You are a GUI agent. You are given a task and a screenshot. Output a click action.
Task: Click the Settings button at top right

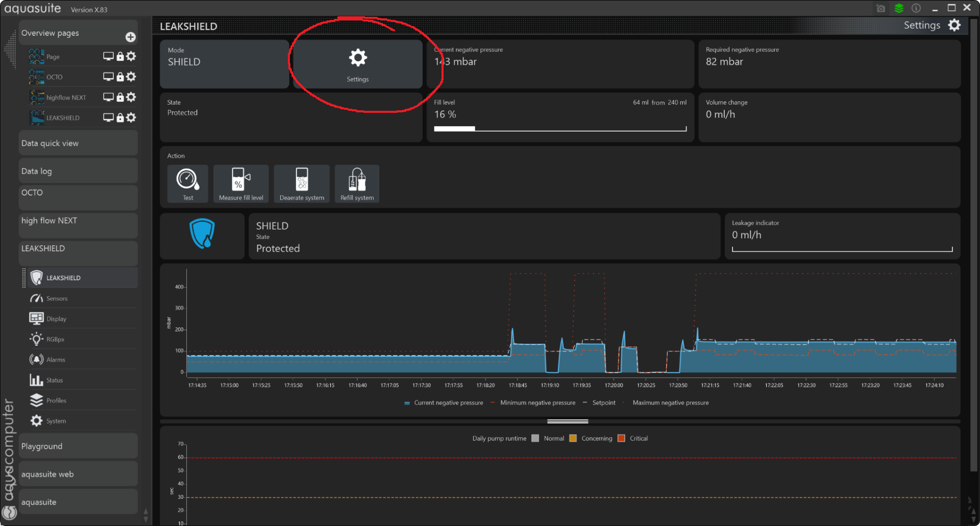pyautogui.click(x=932, y=25)
